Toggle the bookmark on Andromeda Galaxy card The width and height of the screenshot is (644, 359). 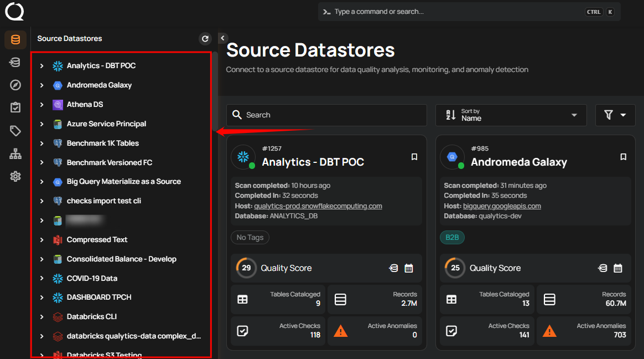[624, 156]
